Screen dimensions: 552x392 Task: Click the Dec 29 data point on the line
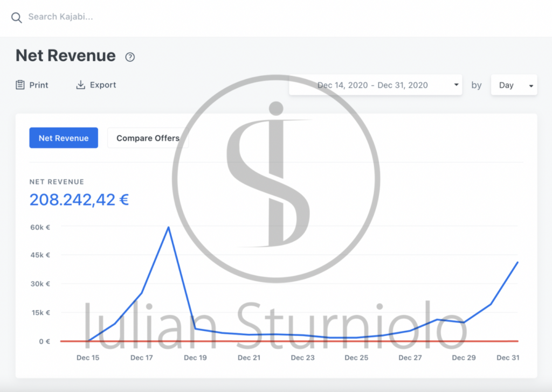[x=464, y=322]
